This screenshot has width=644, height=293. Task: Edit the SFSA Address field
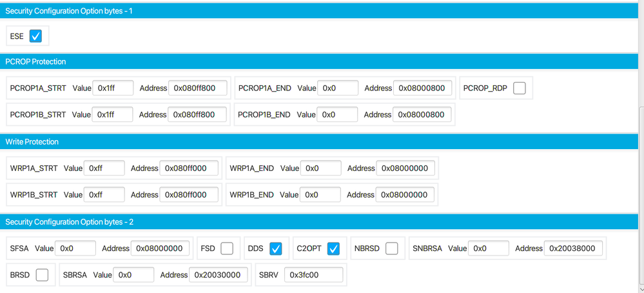click(160, 248)
